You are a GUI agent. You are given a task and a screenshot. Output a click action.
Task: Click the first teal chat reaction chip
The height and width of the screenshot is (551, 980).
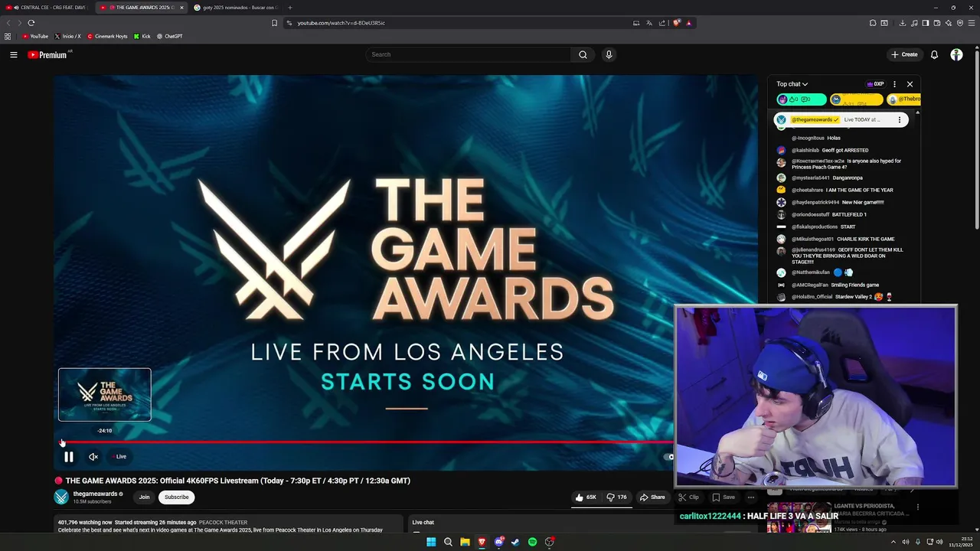[x=801, y=99]
